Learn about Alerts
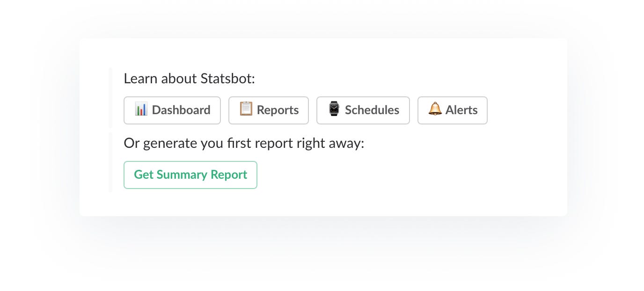Image resolution: width=644 pixels, height=291 pixels. [452, 110]
